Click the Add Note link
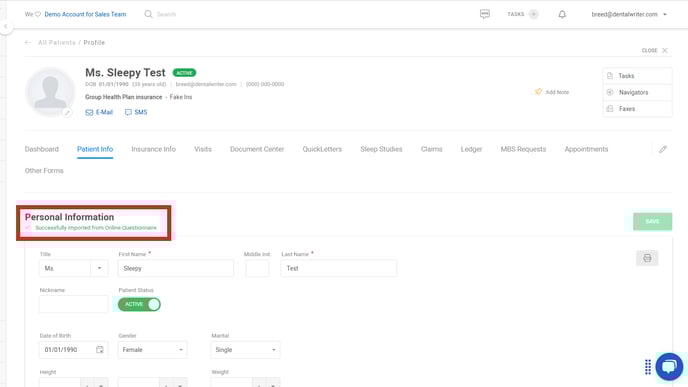 pos(557,92)
